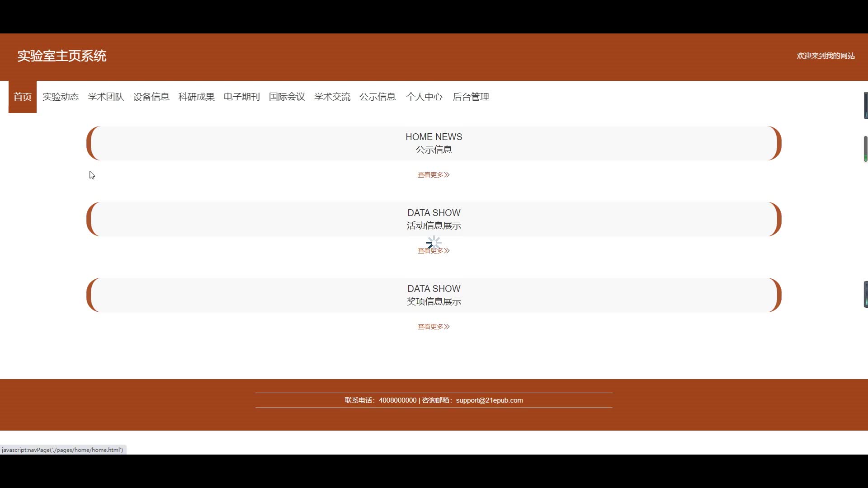Select 设备信息 in the navigation bar
868x488 pixels.
pos(151,97)
